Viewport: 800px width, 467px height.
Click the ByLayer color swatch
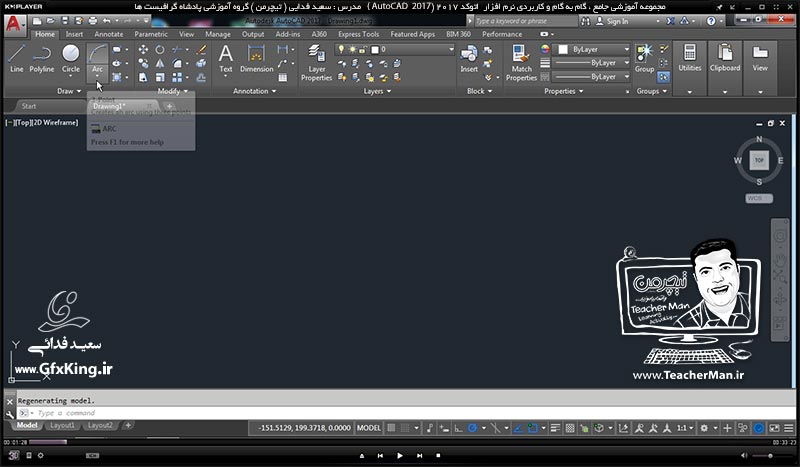(563, 50)
